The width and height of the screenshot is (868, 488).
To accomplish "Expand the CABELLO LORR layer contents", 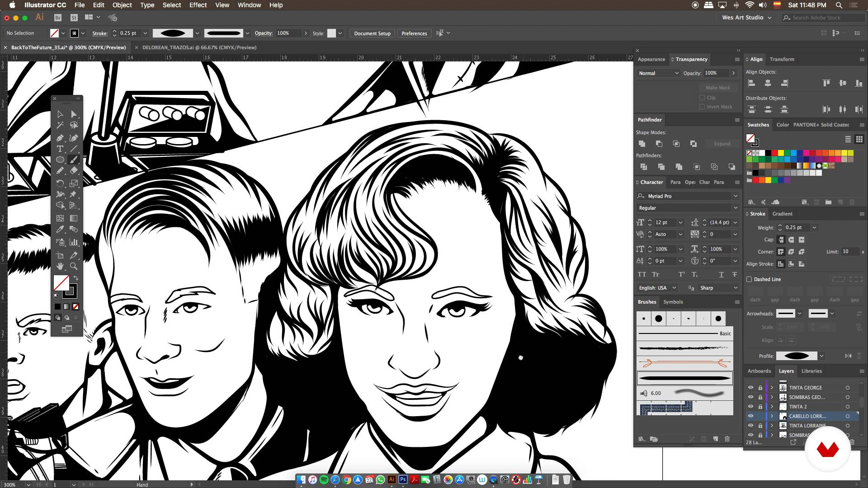I will click(x=772, y=416).
